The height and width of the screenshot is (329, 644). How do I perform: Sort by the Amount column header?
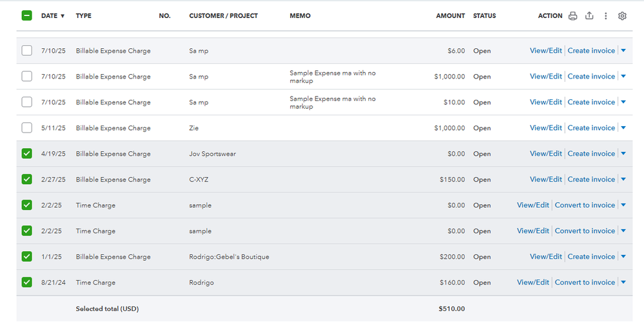click(x=450, y=16)
